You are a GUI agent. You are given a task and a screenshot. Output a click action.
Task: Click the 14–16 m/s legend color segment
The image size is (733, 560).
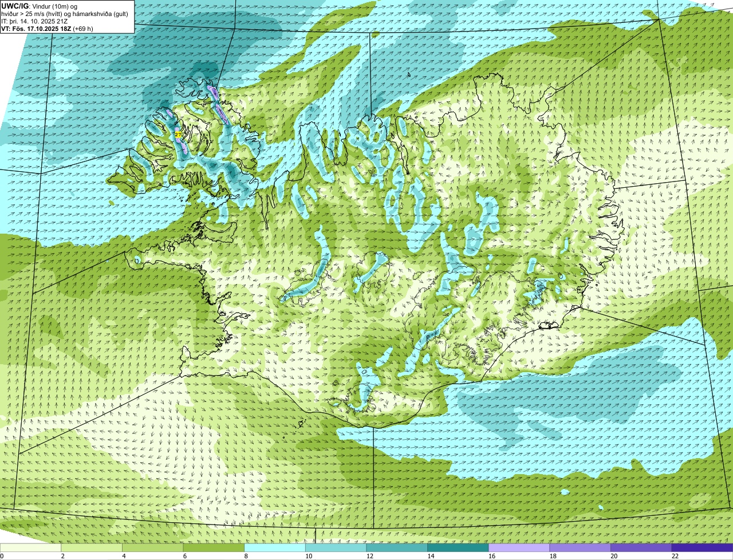click(458, 547)
